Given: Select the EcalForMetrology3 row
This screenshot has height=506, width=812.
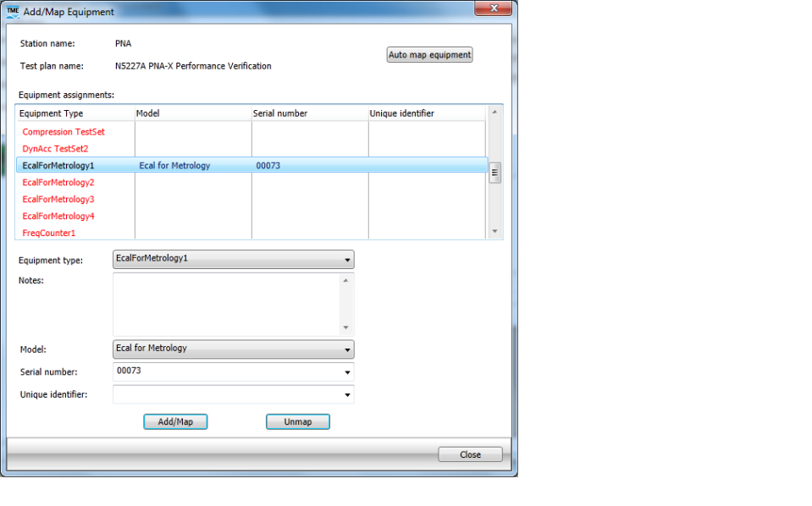Looking at the screenshot, I should (58, 200).
